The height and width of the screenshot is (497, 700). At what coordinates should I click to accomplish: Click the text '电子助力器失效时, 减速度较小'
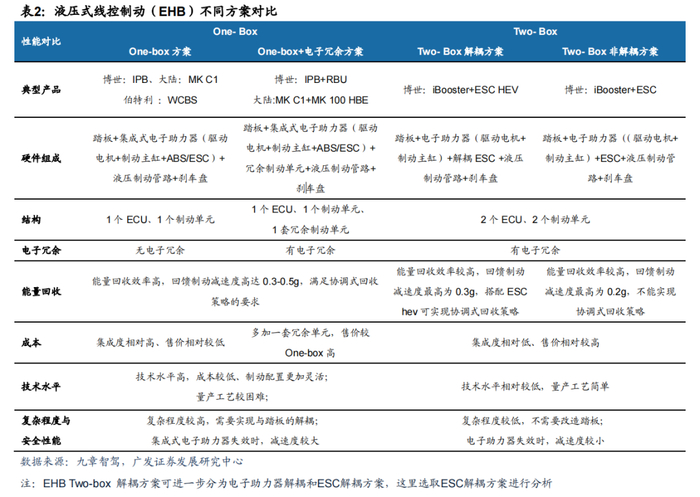coord(535,441)
